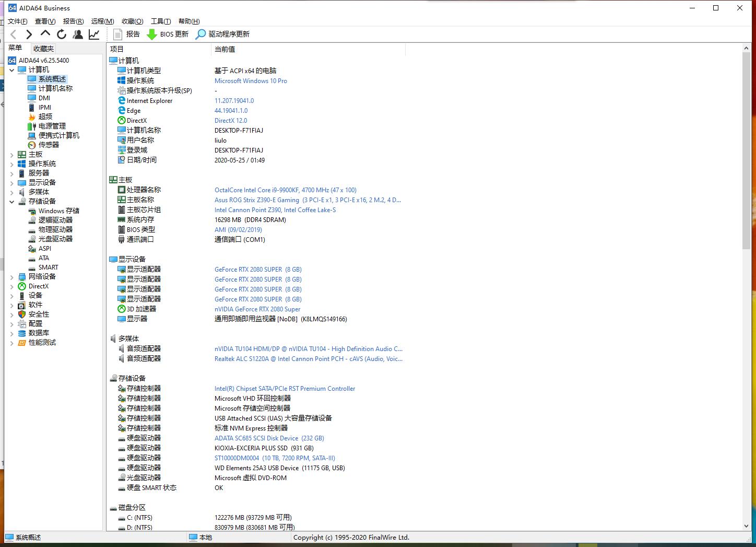Click the Refresh toolbar icon
Screen dimensions: 756x547
(x=62, y=34)
